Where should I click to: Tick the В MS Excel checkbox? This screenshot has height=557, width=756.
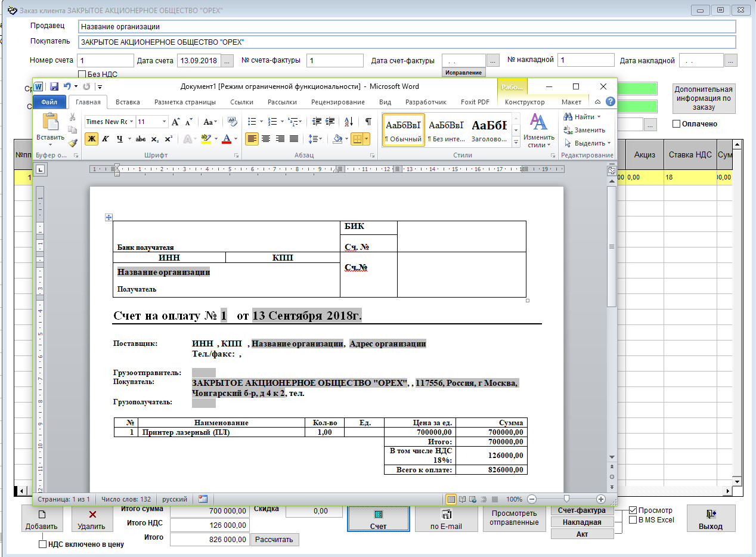[633, 520]
